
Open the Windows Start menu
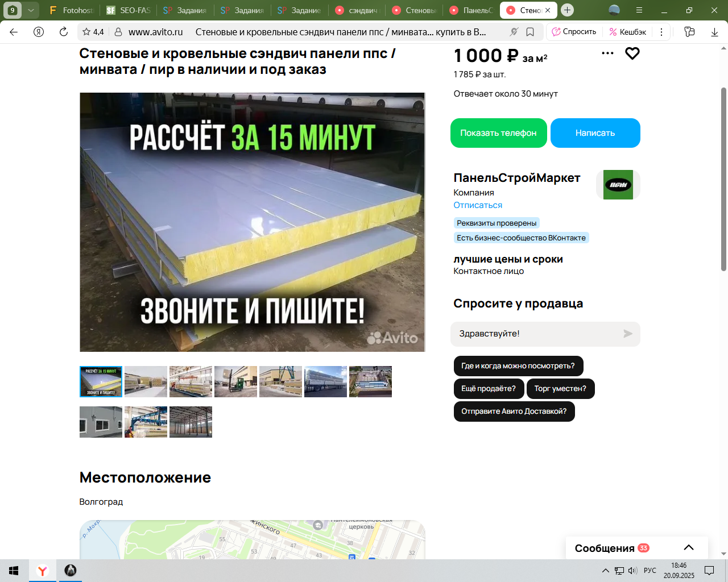pyautogui.click(x=14, y=571)
